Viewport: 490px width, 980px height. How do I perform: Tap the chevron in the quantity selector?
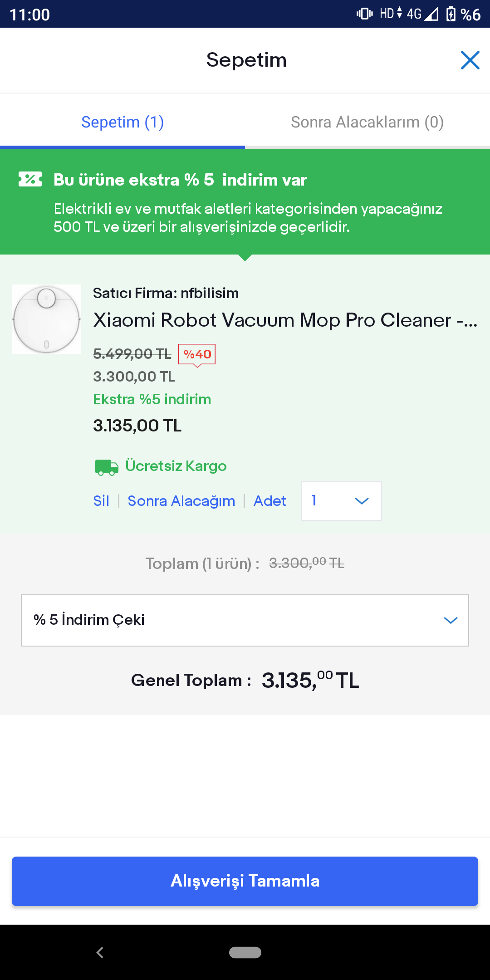[362, 501]
